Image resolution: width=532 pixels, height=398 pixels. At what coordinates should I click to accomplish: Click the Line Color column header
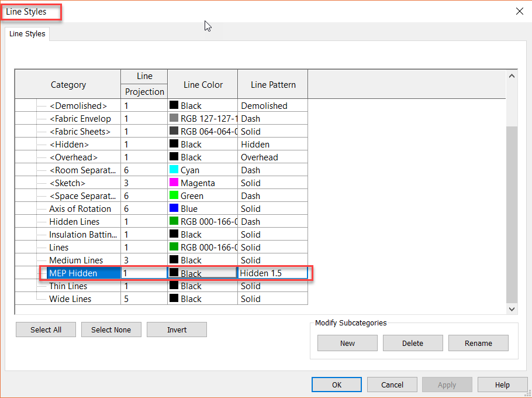point(203,84)
